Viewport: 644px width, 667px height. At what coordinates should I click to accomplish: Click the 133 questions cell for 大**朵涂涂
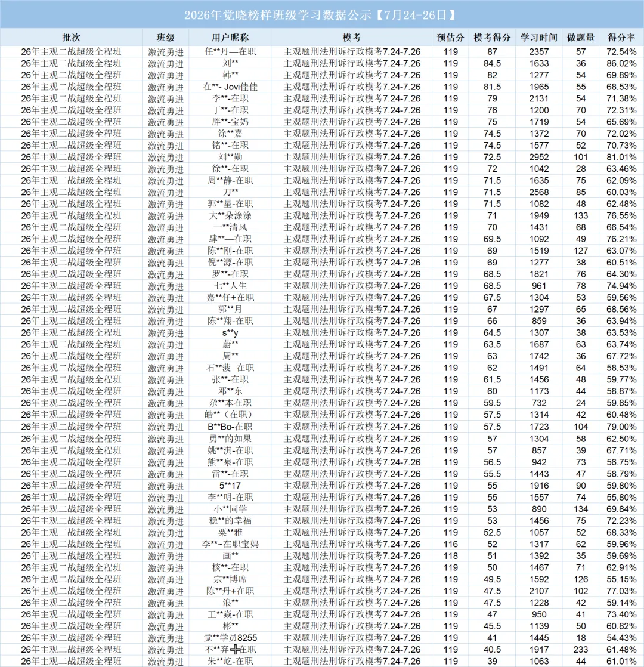tap(581, 215)
